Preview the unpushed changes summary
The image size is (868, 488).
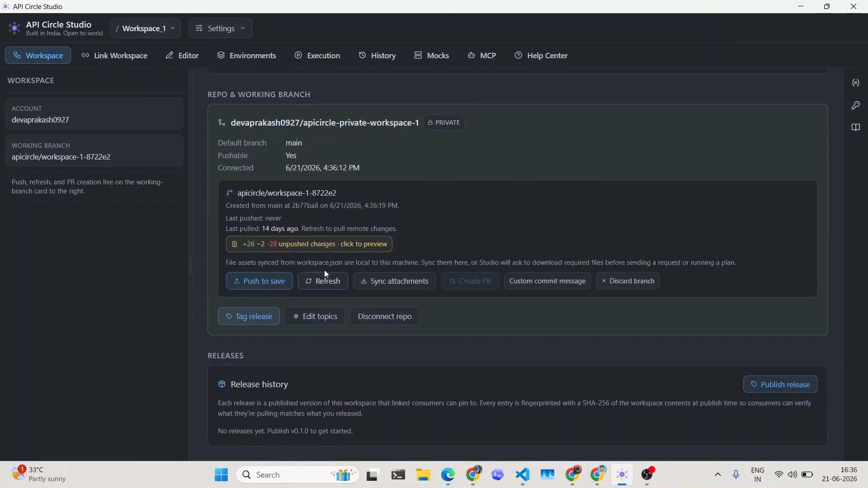pos(309,244)
